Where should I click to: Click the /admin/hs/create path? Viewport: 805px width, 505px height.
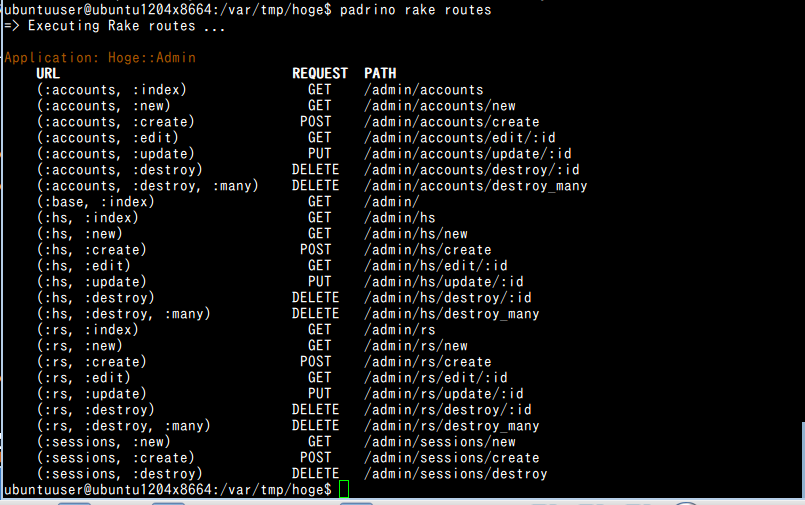point(428,249)
